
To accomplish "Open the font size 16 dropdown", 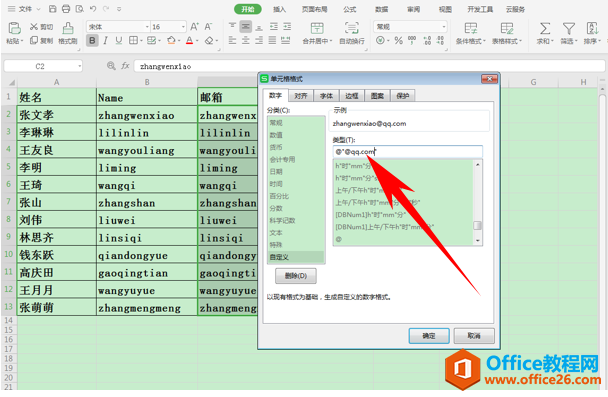I will click(x=183, y=27).
